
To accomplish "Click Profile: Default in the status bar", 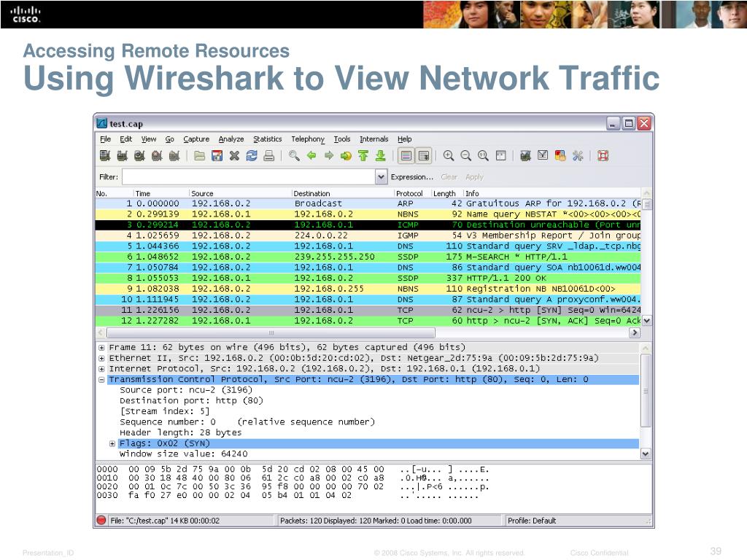I will tap(532, 521).
